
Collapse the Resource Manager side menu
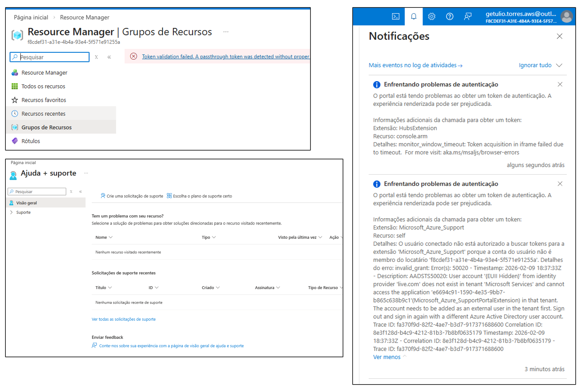coord(109,57)
